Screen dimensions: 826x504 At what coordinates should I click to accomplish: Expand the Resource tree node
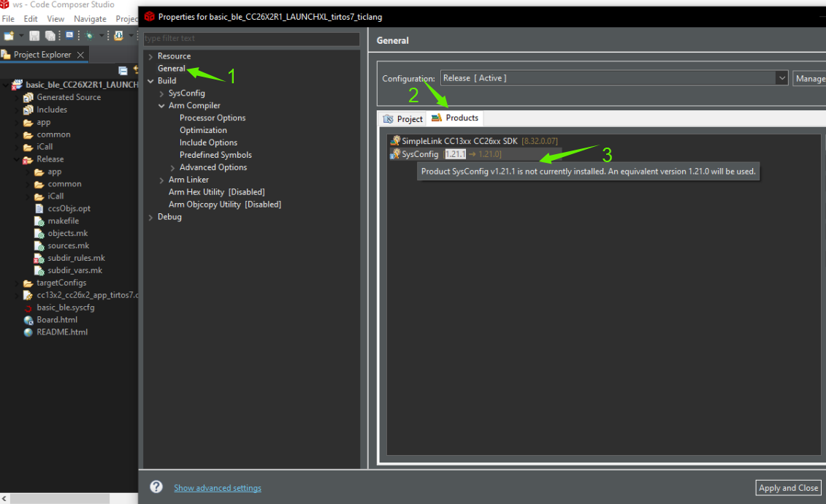point(150,56)
